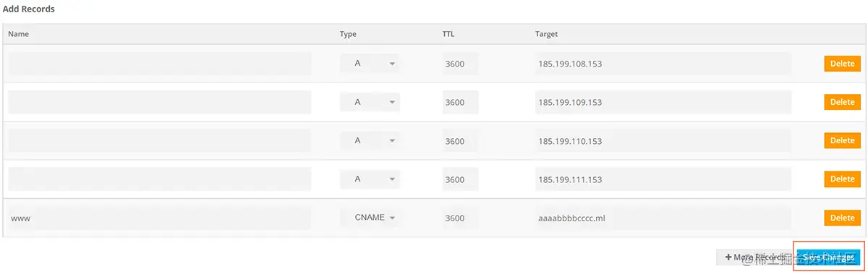The height and width of the screenshot is (277, 868).
Task: Focus the Name field of 185.199.111.153 record
Action: tap(159, 179)
